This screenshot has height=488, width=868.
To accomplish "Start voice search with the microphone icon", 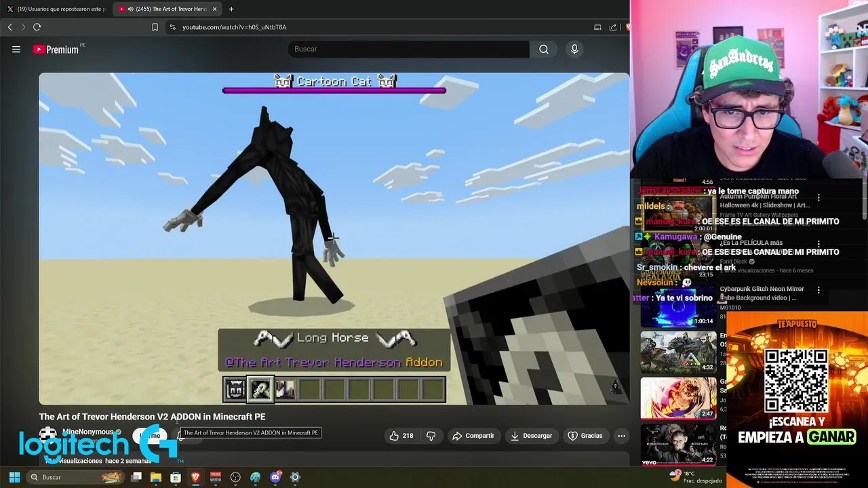I will click(574, 49).
